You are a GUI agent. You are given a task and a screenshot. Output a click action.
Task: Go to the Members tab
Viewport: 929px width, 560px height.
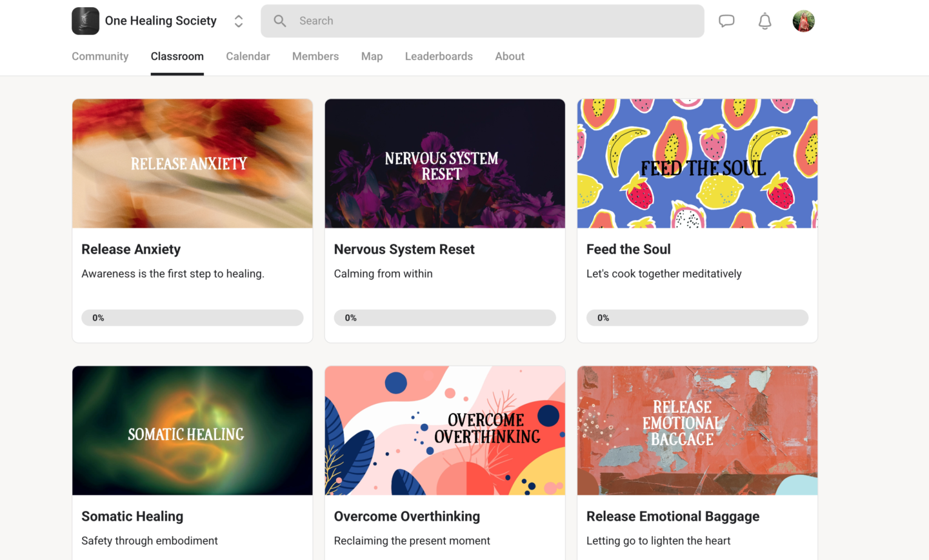[x=315, y=56]
